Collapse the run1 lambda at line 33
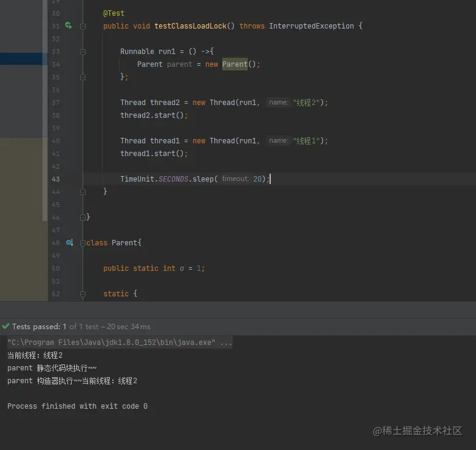Screen dimensions: 476x450 pyautogui.click(x=83, y=52)
